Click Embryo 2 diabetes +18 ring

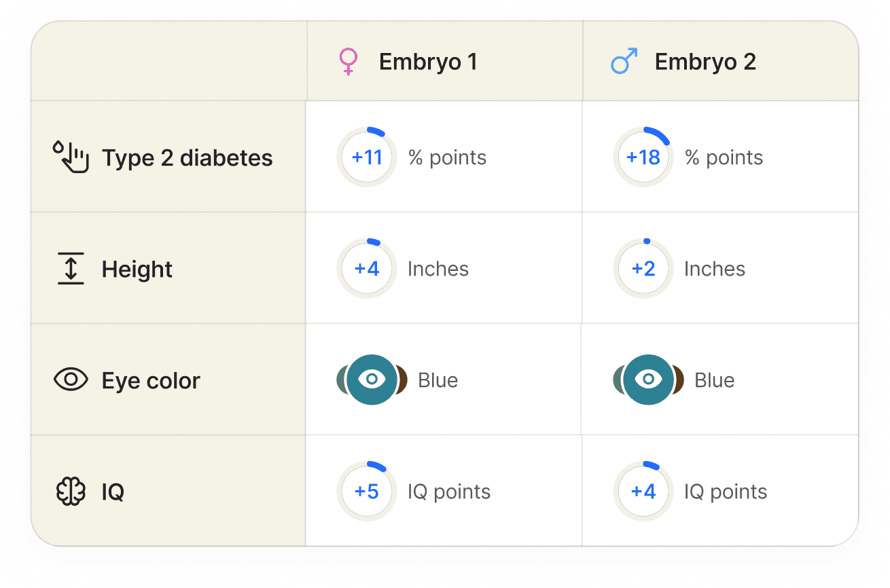pos(643,157)
